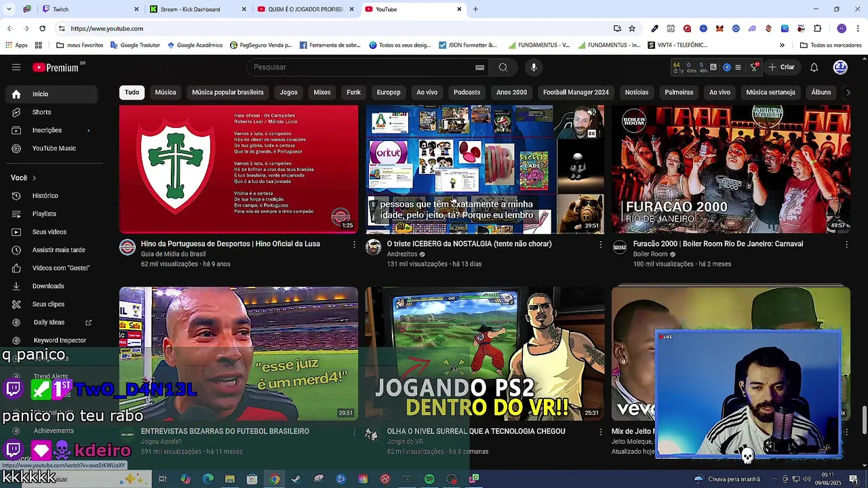The image size is (868, 488).
Task: Switch to the Twitch browser tab
Action: [88, 9]
